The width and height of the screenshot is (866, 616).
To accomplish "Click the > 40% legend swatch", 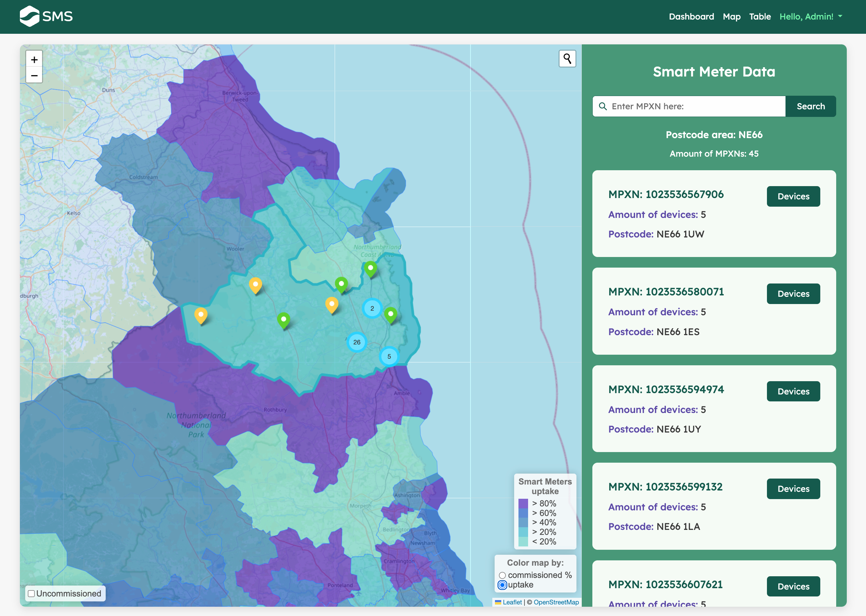I will point(523,522).
